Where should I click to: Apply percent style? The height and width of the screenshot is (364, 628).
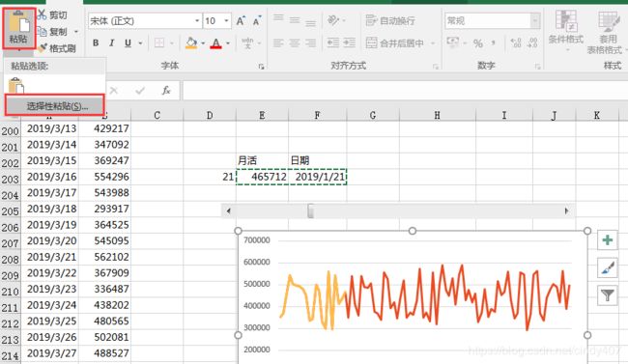click(x=478, y=43)
